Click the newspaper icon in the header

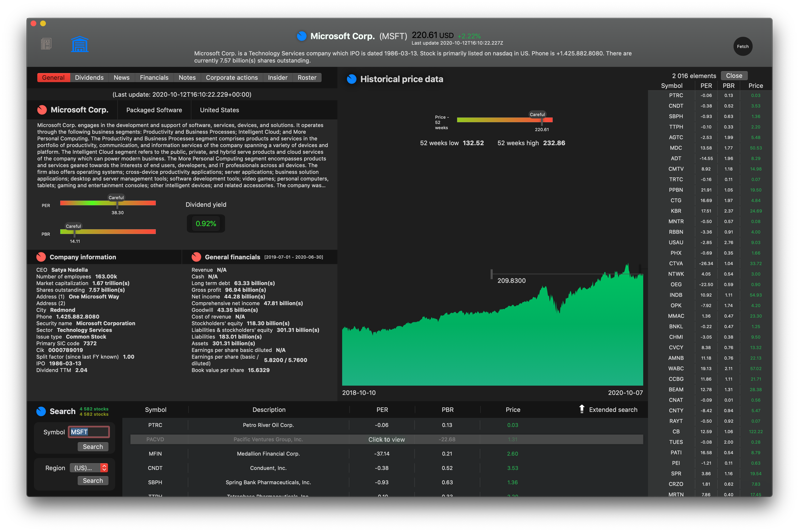click(x=46, y=44)
